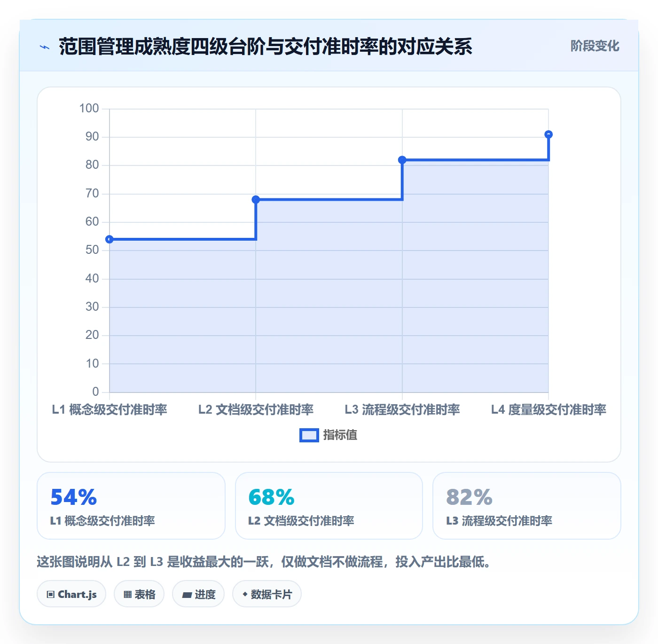Select the x-axis label L2 文档级交付准时率
Viewport: 658px width, 644px height.
point(256,409)
